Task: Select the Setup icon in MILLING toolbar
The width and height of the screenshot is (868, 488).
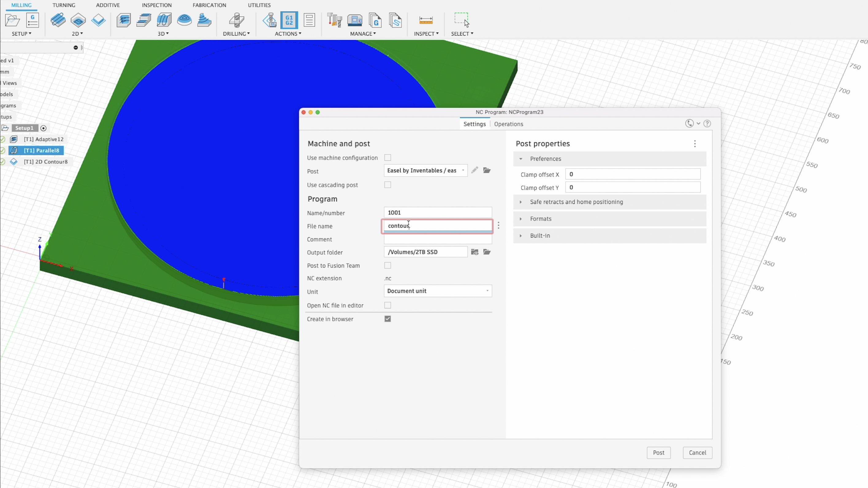Action: (x=13, y=20)
